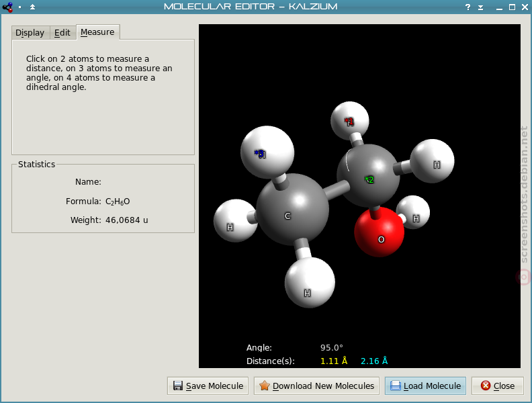The width and height of the screenshot is (532, 403).
Task: Click the shade window arrow icon
Action: pos(481,7)
